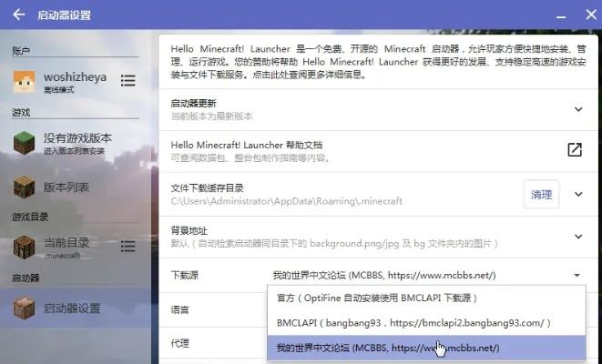Click the grass block game version icon
The image size is (602, 364).
point(24,143)
